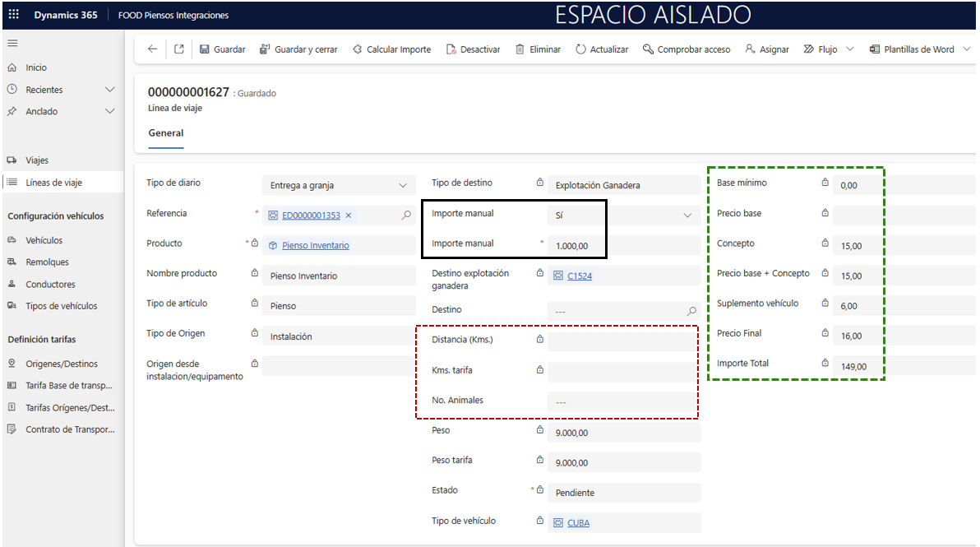980x547 pixels.
Task: Click the search icon in the Destino field
Action: pyautogui.click(x=691, y=312)
